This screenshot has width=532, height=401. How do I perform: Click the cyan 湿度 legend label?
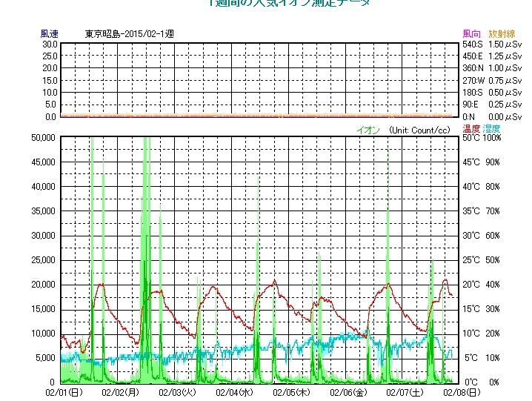coord(491,129)
